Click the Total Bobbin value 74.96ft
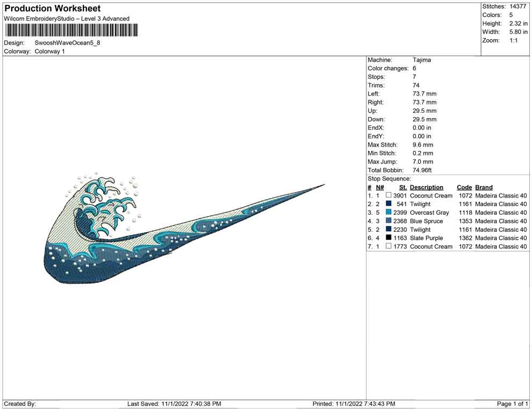Image resolution: width=532 pixels, height=409 pixels. tap(422, 170)
